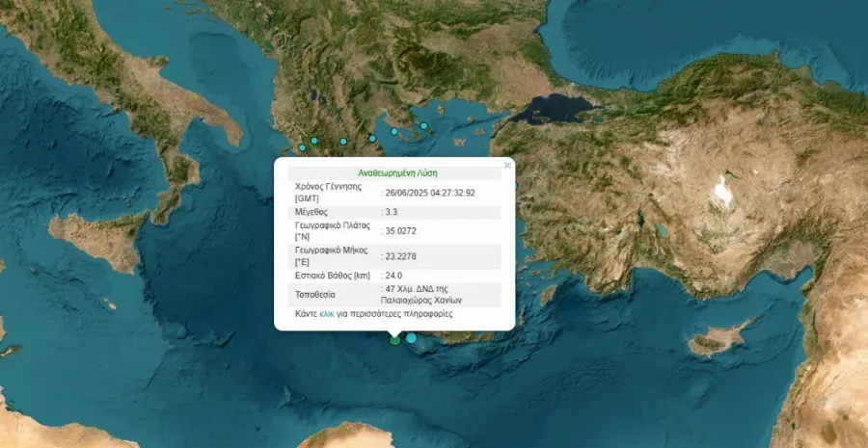Select the second cyan marker from the west

(313, 141)
